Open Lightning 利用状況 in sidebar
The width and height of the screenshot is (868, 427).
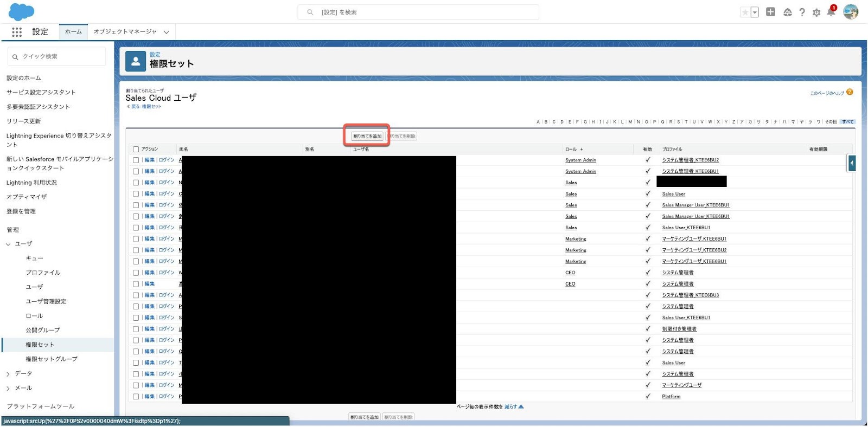[x=31, y=183]
